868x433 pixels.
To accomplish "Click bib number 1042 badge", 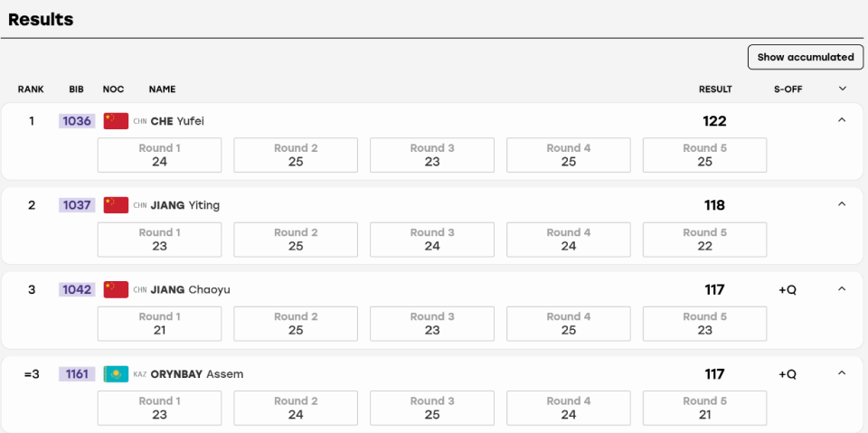I will tap(77, 289).
